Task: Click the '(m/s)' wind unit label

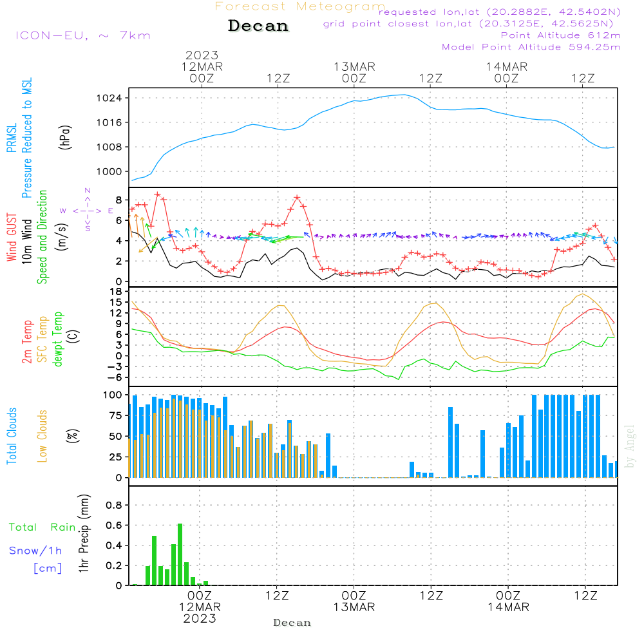Action: (62, 237)
